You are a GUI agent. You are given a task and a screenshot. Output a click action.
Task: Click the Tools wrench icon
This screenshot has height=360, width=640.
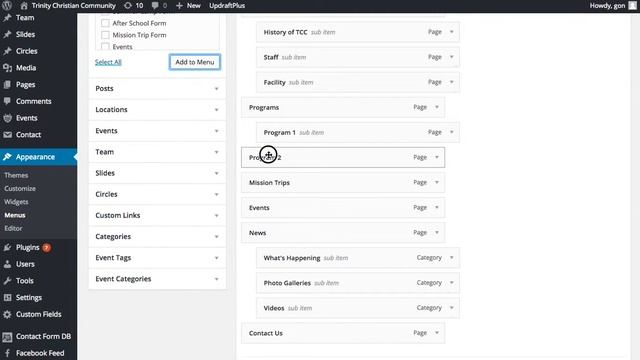coord(7,281)
